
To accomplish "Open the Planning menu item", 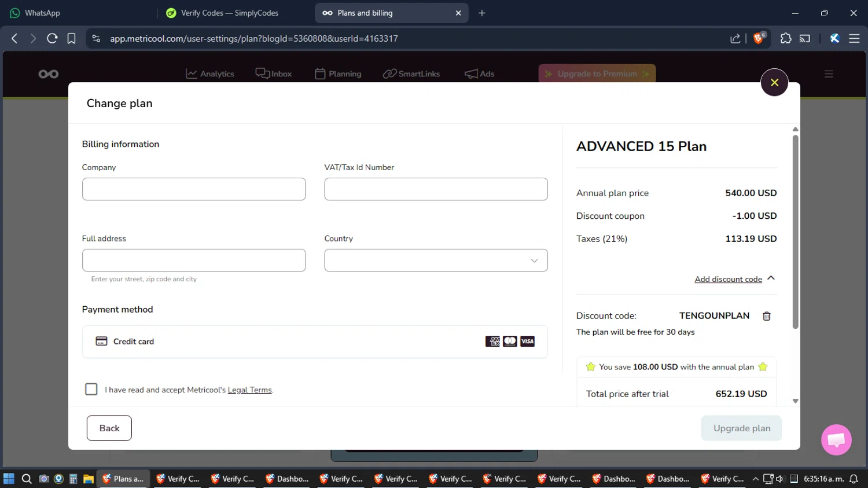I will (338, 74).
